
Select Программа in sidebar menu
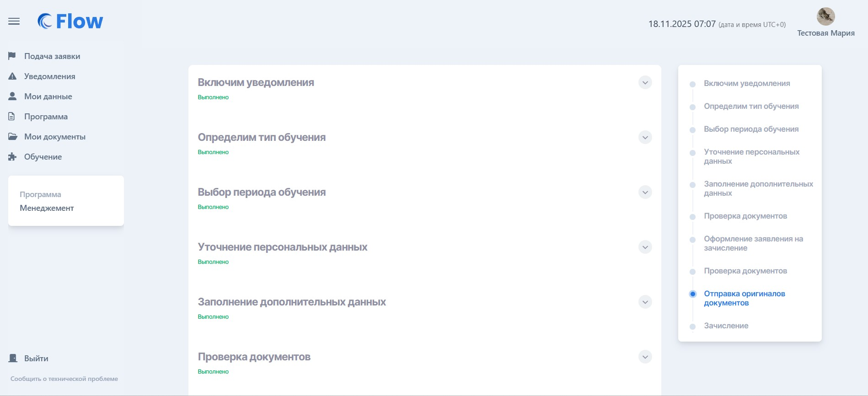coord(46,117)
